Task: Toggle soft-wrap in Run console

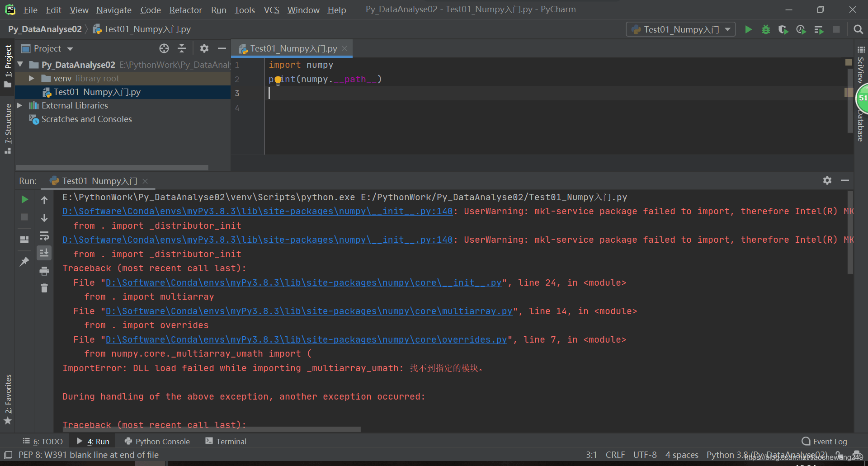Action: pyautogui.click(x=44, y=235)
